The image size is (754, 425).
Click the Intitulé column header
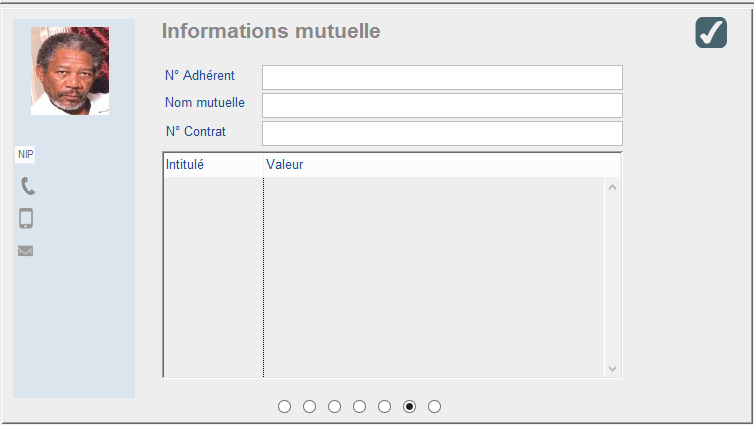(212, 165)
